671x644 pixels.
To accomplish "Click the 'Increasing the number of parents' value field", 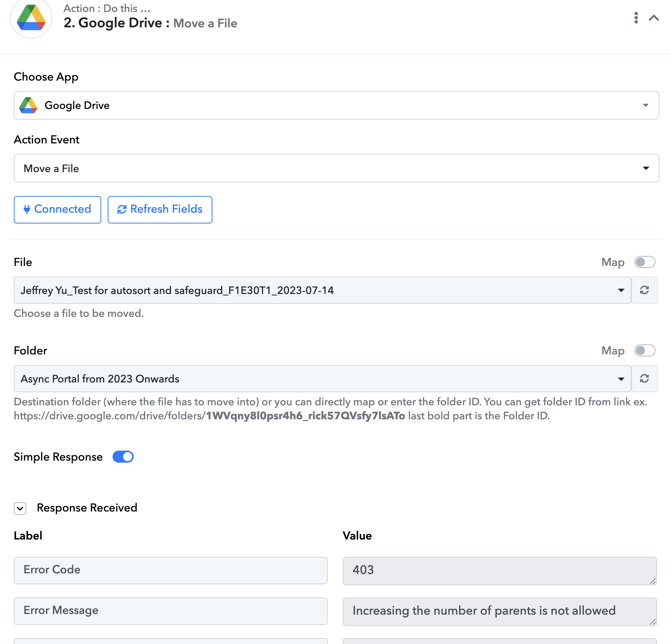I will (x=499, y=612).
